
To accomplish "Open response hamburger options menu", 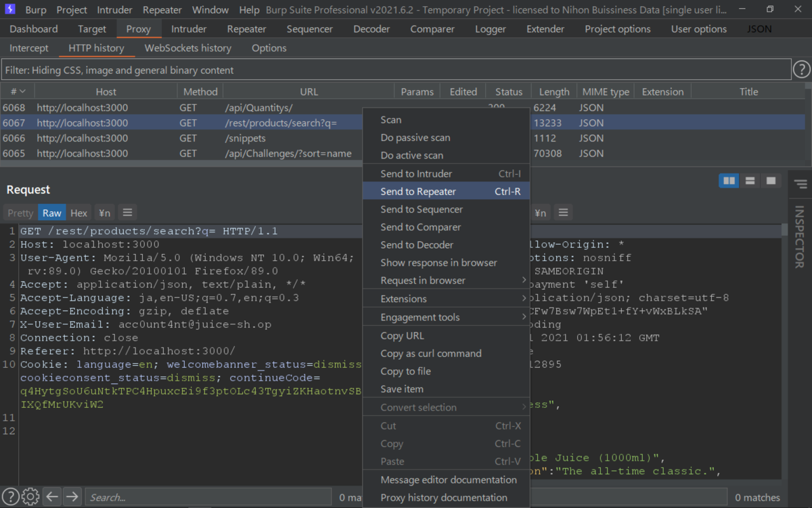I will coord(563,213).
